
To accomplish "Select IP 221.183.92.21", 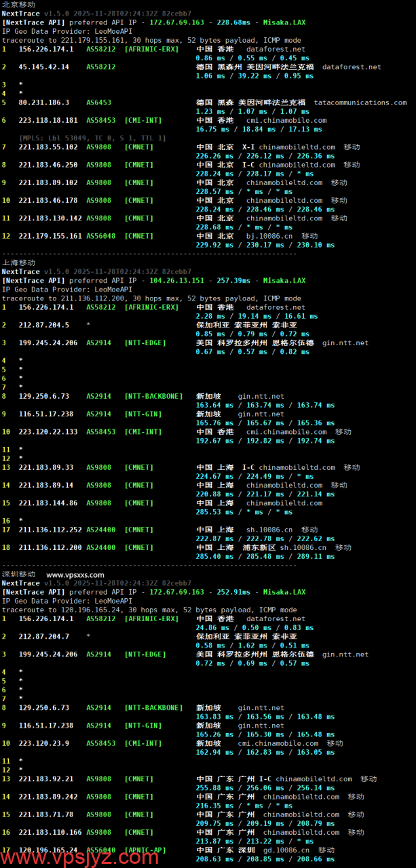I will [46, 778].
